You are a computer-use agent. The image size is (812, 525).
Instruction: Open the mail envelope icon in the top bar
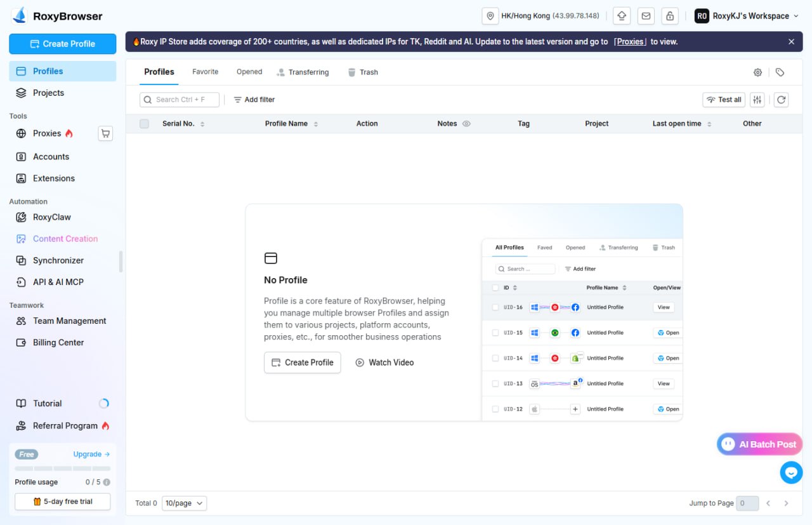coord(646,16)
